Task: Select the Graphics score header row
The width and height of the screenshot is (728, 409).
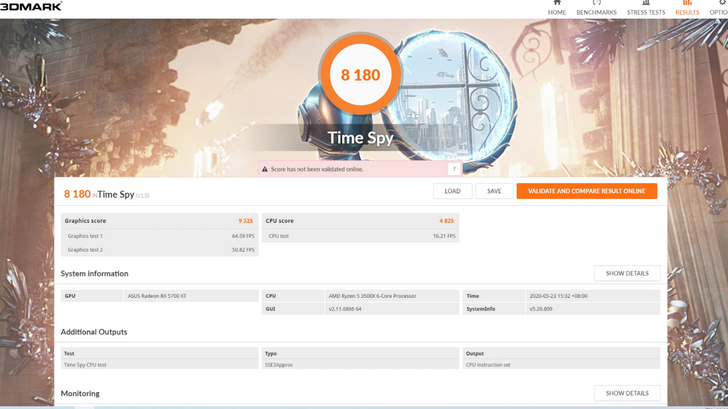Action: (159, 220)
